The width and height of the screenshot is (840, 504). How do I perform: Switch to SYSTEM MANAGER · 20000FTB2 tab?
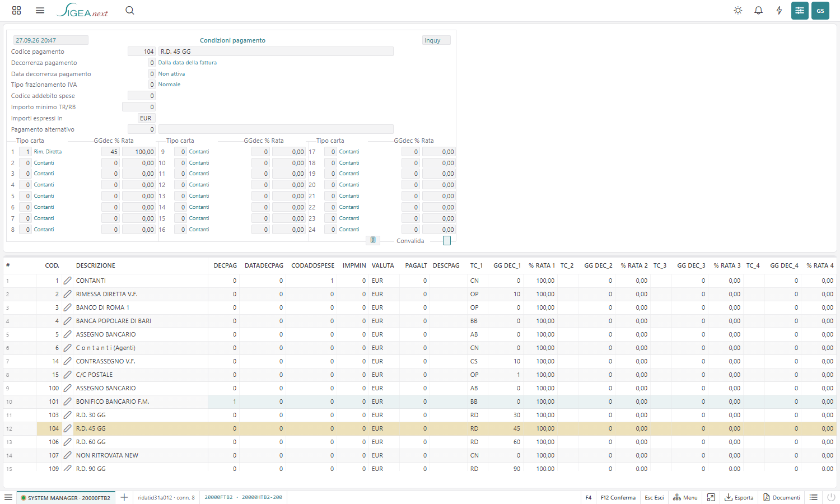(x=66, y=498)
